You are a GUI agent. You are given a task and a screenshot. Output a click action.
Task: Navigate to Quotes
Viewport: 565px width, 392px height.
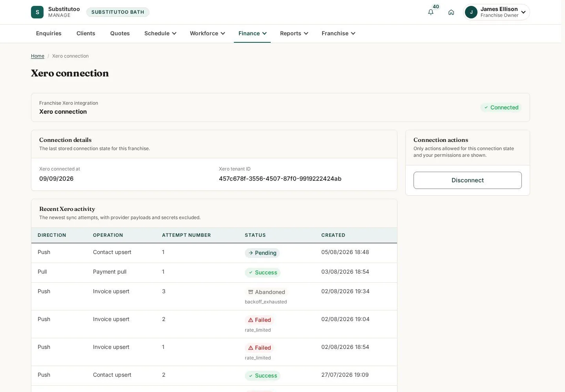(x=120, y=33)
